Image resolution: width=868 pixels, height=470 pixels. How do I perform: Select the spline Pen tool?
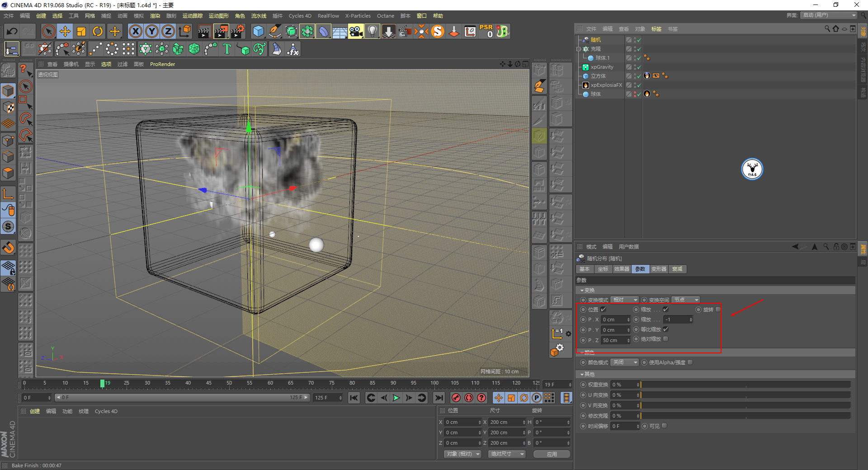pyautogui.click(x=274, y=31)
